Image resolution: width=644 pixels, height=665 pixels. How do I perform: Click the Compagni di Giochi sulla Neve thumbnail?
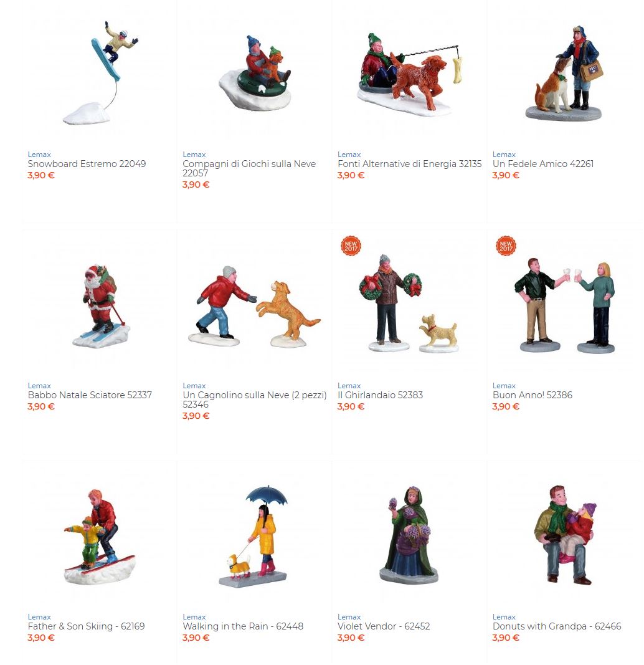255,72
